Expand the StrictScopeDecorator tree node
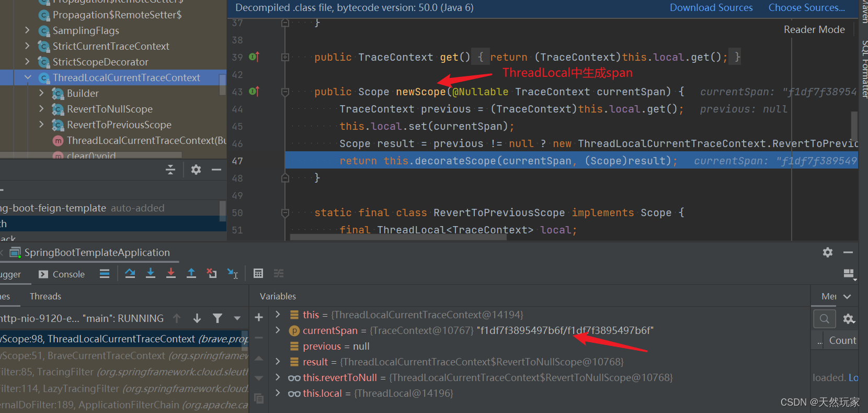 click(x=28, y=62)
